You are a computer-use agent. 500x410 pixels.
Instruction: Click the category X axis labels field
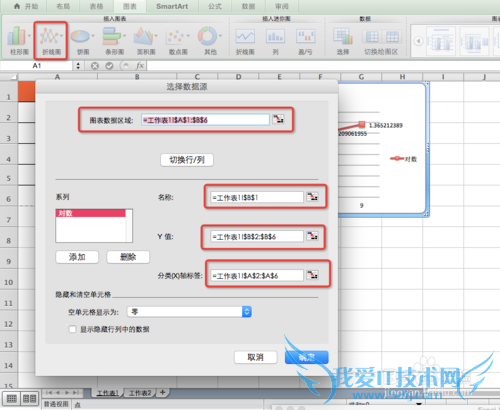(x=257, y=275)
